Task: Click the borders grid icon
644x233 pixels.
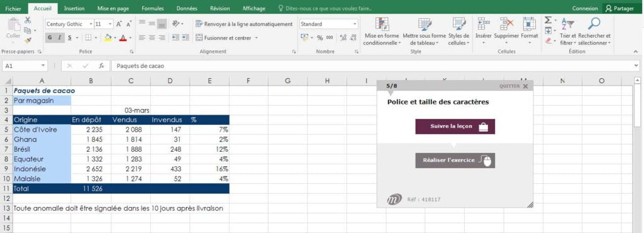Action: [88, 37]
